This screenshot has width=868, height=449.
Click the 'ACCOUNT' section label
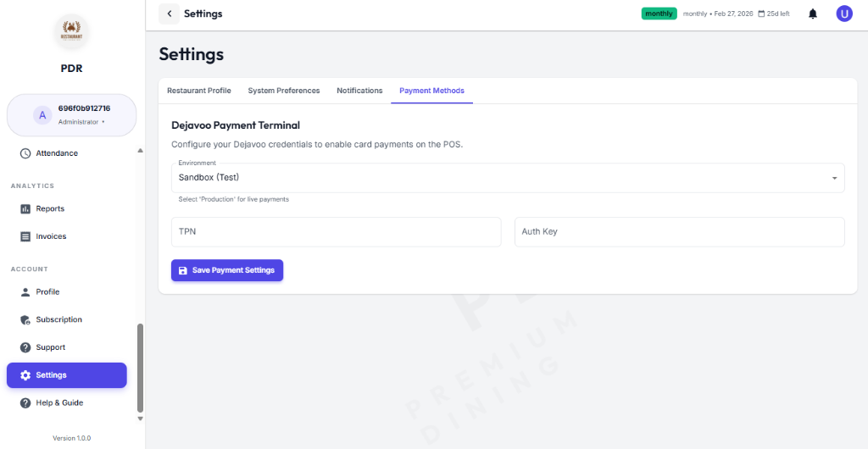[x=30, y=269]
